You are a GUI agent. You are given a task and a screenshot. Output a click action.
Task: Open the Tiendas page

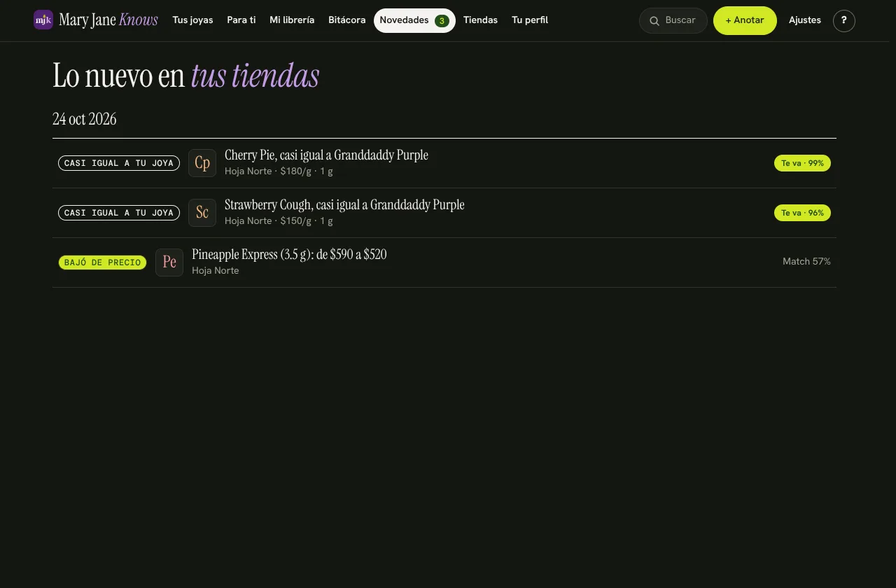point(480,20)
